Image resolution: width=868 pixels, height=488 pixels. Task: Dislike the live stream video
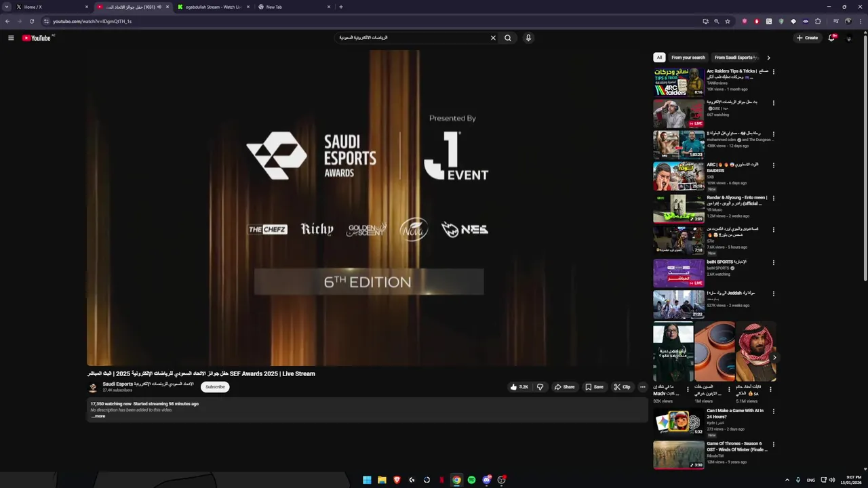[540, 387]
